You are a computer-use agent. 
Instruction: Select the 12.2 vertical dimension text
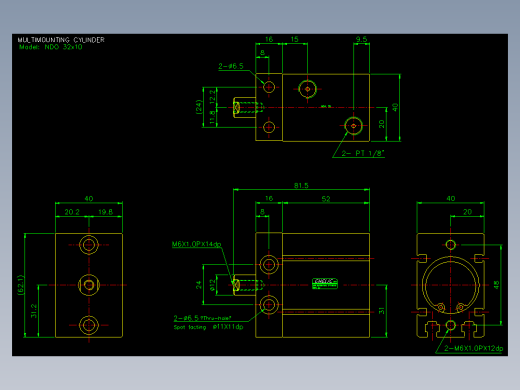tap(212, 97)
